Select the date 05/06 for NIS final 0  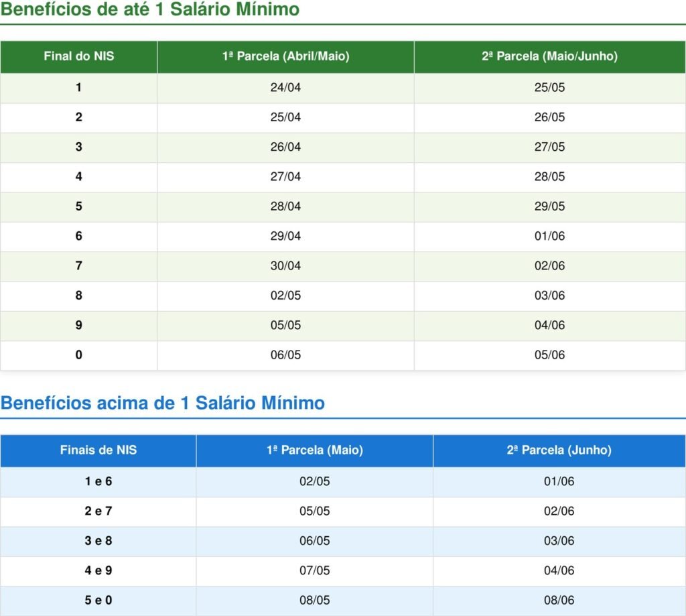(549, 355)
